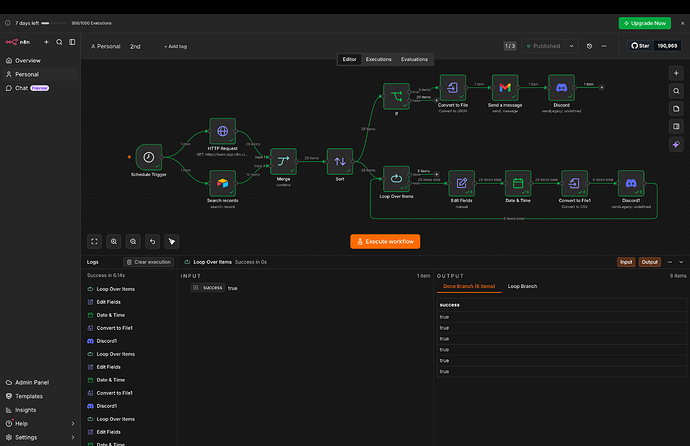Click the workflow name 2nd
Viewport: 690px width, 446px height.
135,47
